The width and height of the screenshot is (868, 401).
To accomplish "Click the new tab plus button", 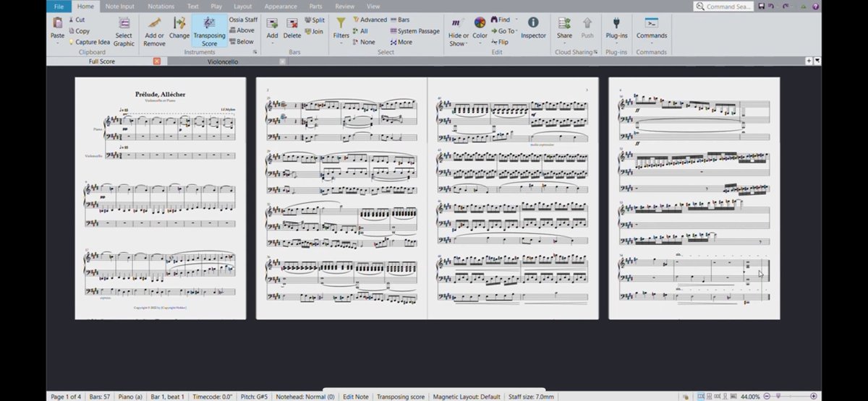I will 809,61.
